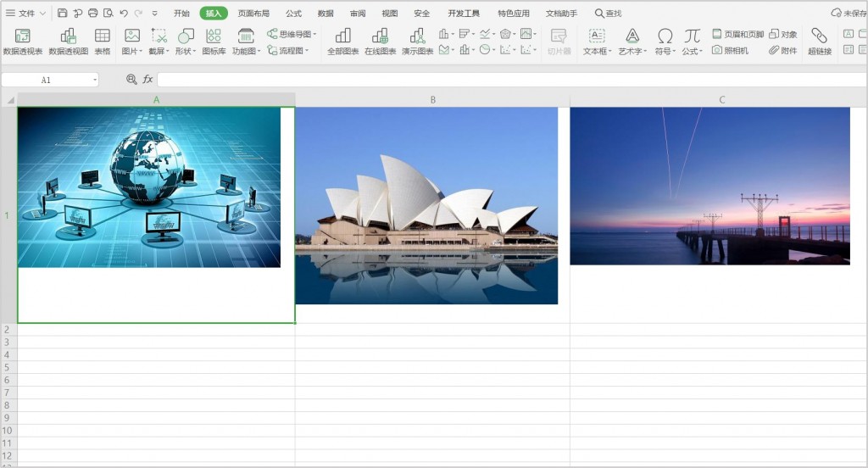Click the select-all corner of the grid
Viewport: 868px width, 468px height.
9,100
